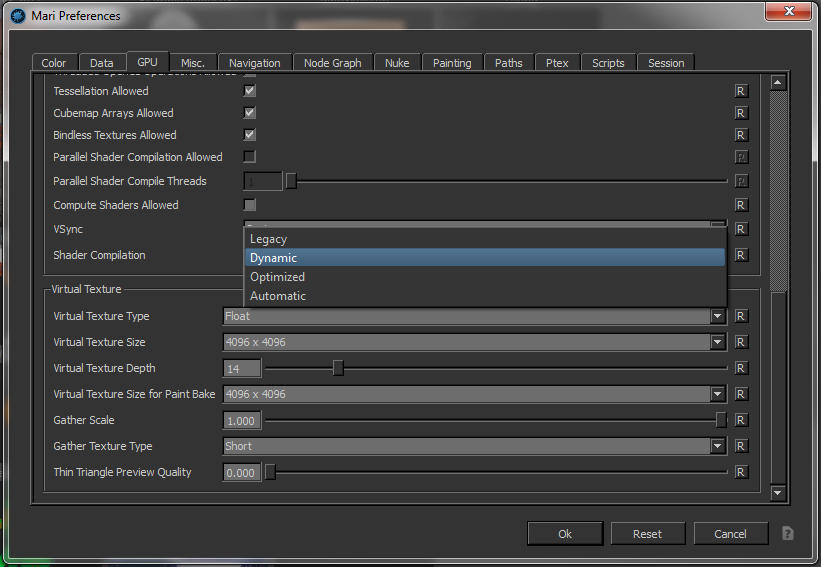The height and width of the screenshot is (567, 821).
Task: Click the Mari logo in title bar
Action: [18, 16]
